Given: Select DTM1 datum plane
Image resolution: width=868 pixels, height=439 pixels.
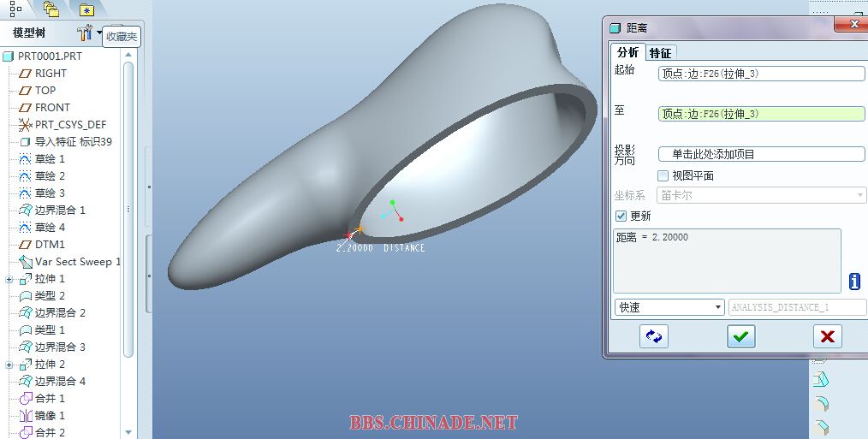Looking at the screenshot, I should point(42,245).
